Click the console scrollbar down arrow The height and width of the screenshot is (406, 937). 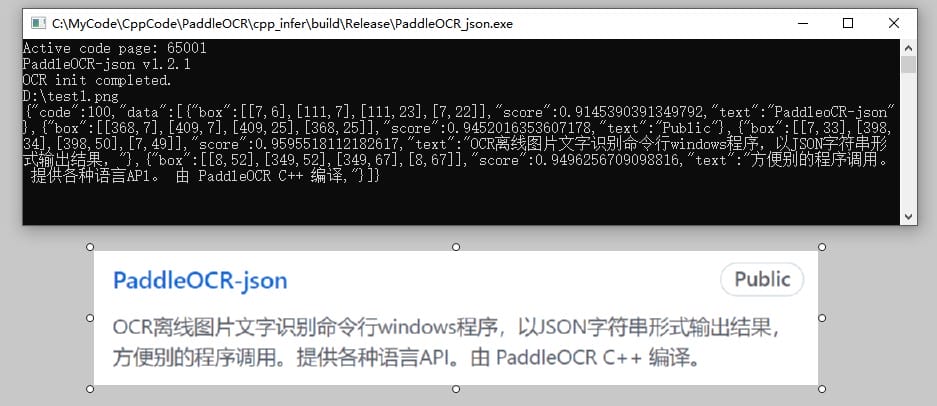pyautogui.click(x=908, y=218)
